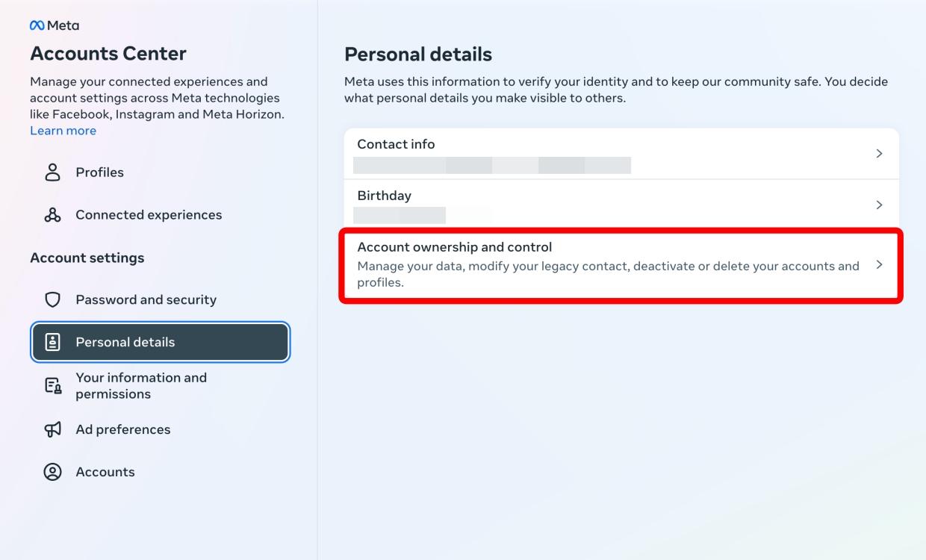Click the Your information and permissions icon
The height and width of the screenshot is (560, 926).
(x=52, y=385)
